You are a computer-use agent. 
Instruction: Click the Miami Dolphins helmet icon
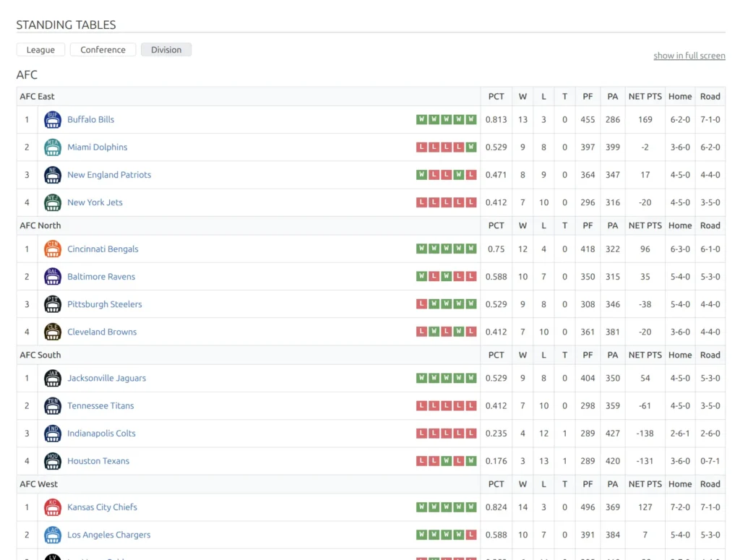(x=52, y=147)
